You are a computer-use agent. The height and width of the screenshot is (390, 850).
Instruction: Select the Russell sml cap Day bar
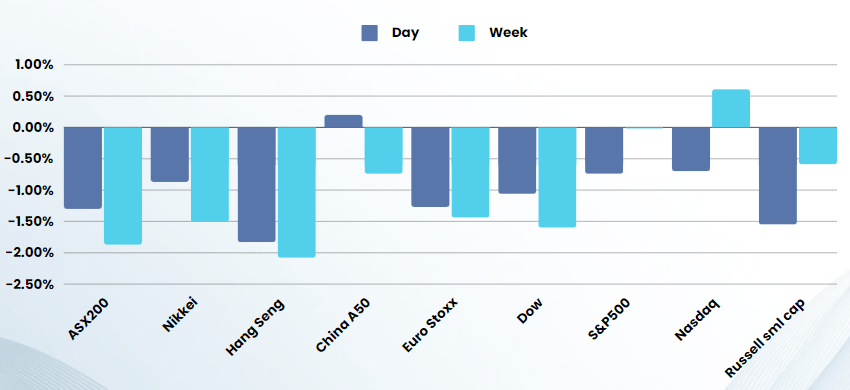778,176
